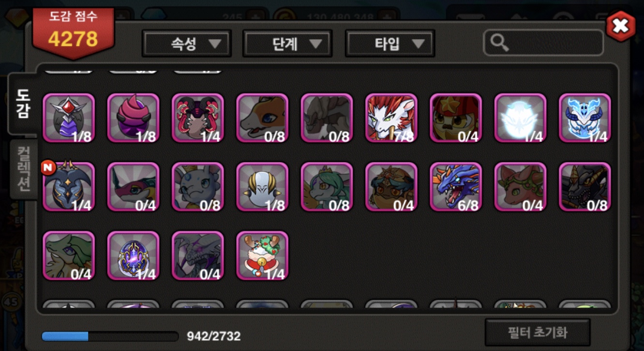Select the red-gem purple egg dragon tile
Screen dimensions: 644x351
[x=69, y=118]
